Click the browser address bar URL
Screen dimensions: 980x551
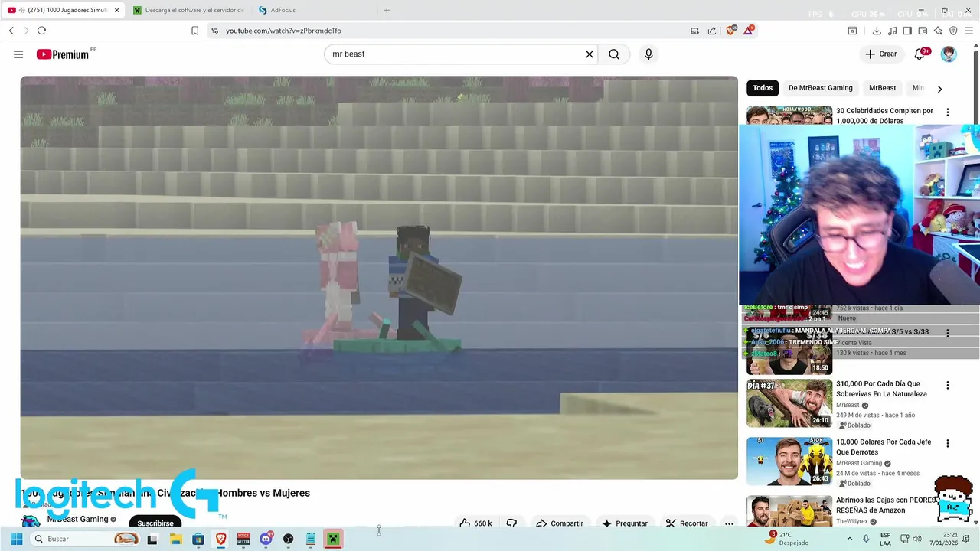283,31
